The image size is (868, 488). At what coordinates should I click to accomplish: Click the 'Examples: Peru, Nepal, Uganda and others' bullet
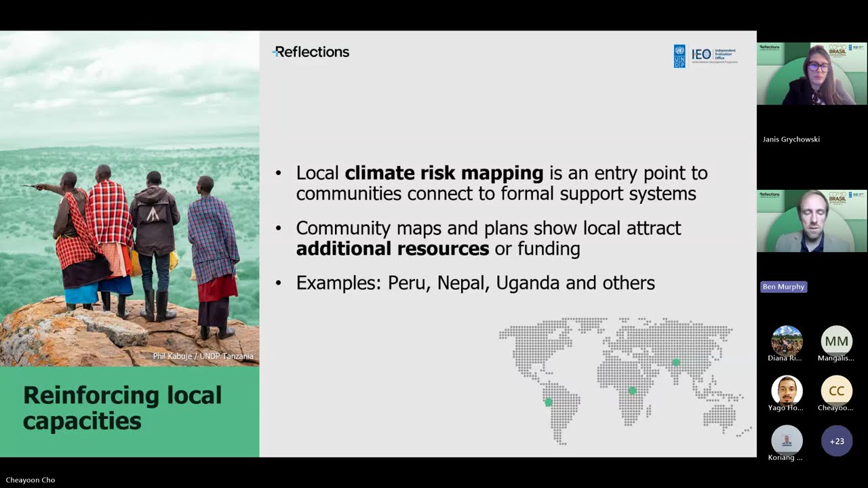coord(475,283)
